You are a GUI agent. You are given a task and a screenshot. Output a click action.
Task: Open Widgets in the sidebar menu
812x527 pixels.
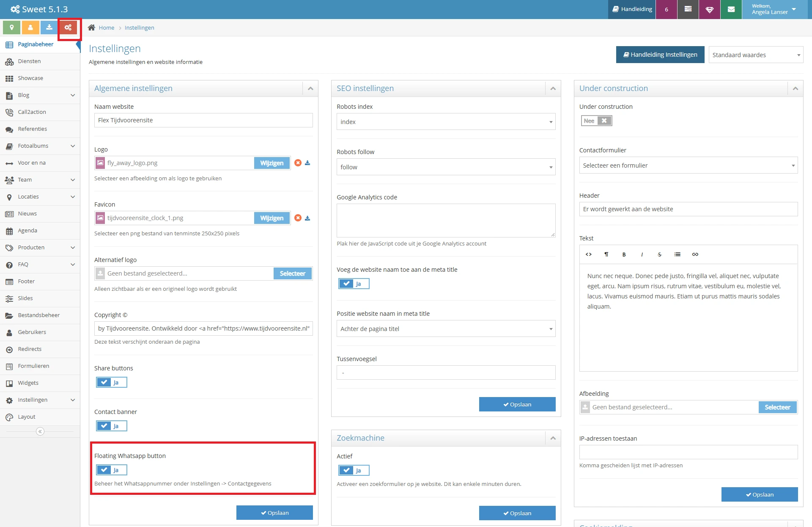point(40,383)
